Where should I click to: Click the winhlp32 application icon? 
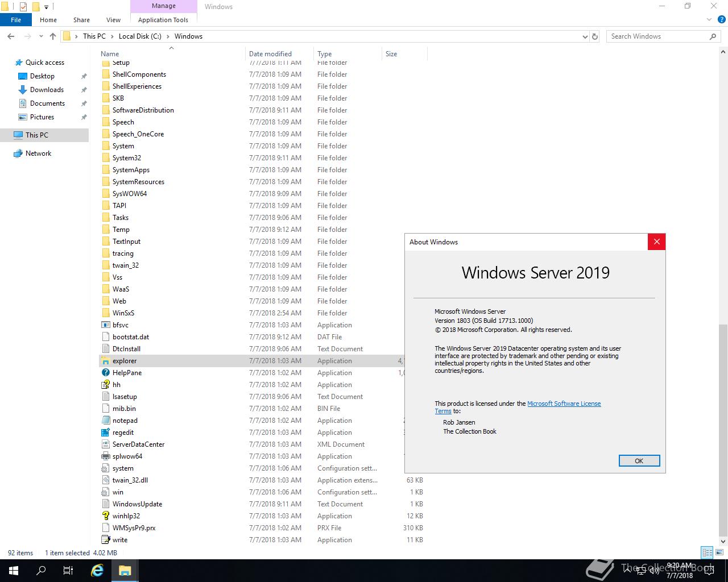[x=105, y=516]
